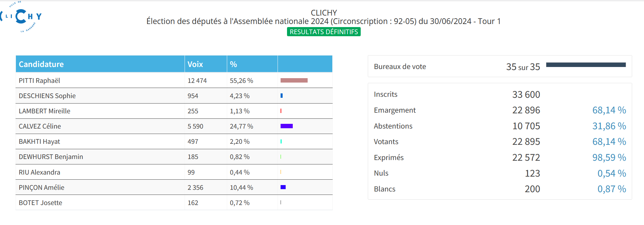Click the Candidature column header
Viewport: 644px width, 225px height.
pos(41,64)
